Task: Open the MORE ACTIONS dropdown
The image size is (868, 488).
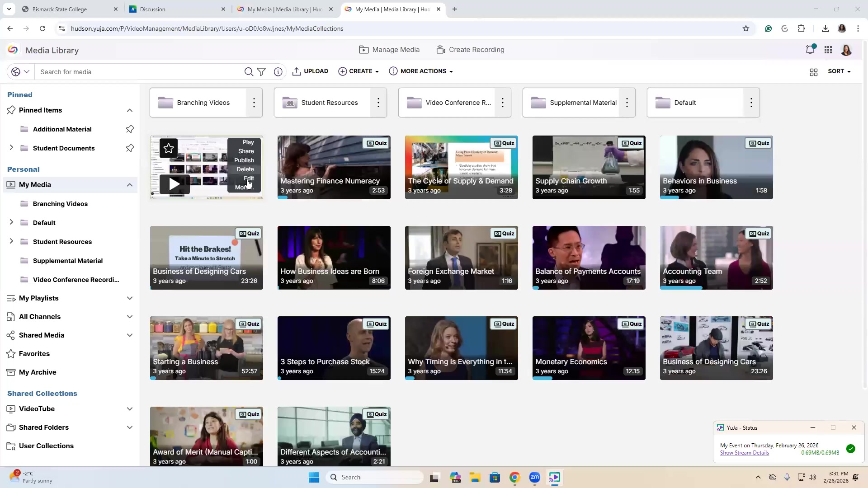Action: [x=421, y=71]
